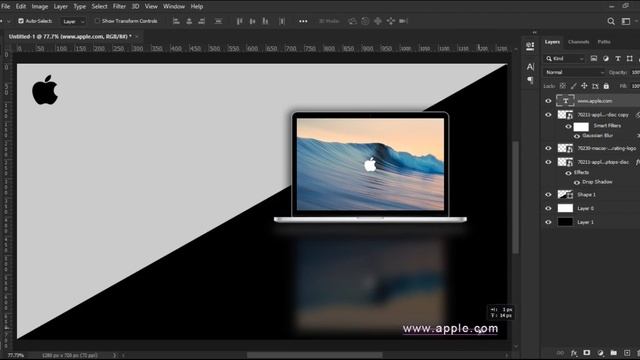Screen dimensions: 640x360
Task: Open the workspace switcher icon
Action: click(x=626, y=21)
